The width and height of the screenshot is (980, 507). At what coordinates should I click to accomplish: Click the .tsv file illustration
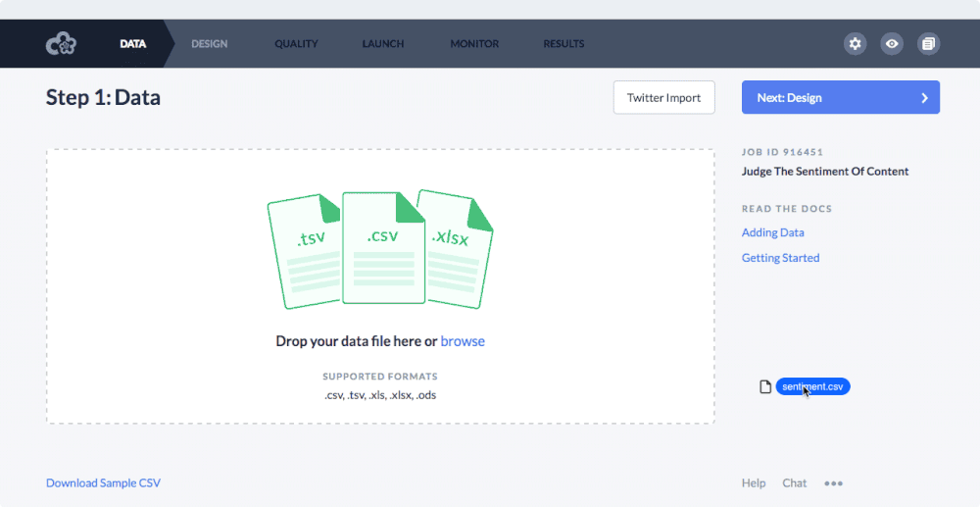pos(305,251)
